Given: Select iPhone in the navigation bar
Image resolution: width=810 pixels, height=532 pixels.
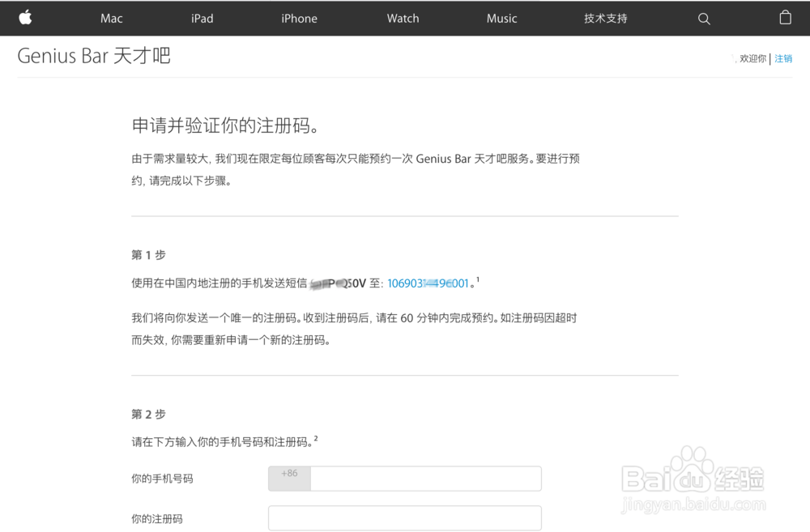Looking at the screenshot, I should point(299,19).
